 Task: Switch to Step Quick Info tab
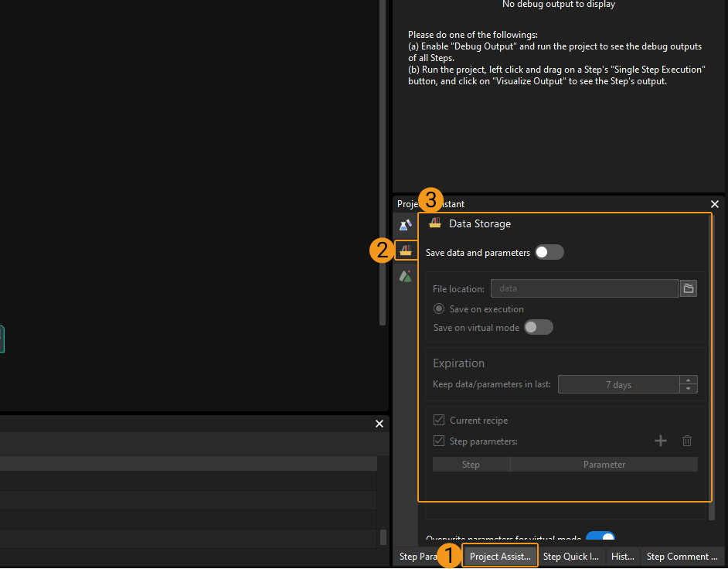coord(570,557)
